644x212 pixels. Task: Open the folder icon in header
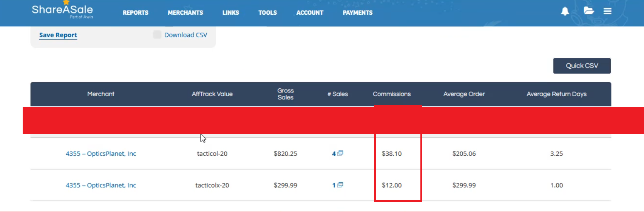point(589,11)
